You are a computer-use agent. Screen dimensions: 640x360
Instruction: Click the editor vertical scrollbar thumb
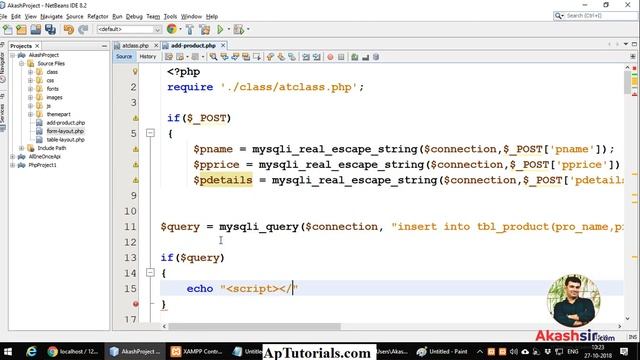pyautogui.click(x=627, y=82)
